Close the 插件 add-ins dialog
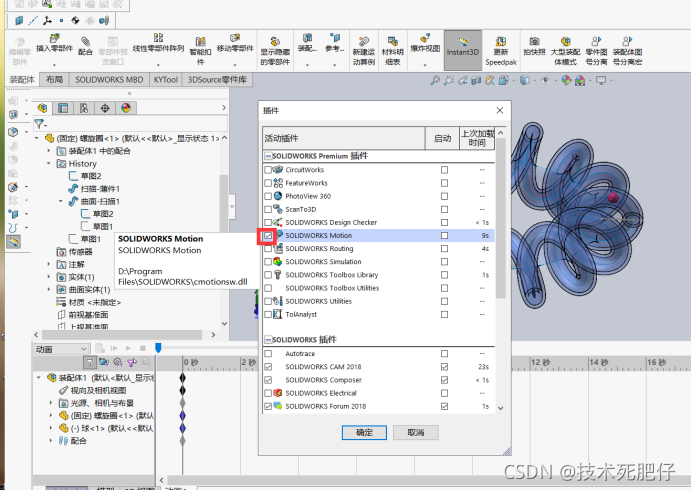Image resolution: width=691 pixels, height=490 pixels. tap(500, 110)
